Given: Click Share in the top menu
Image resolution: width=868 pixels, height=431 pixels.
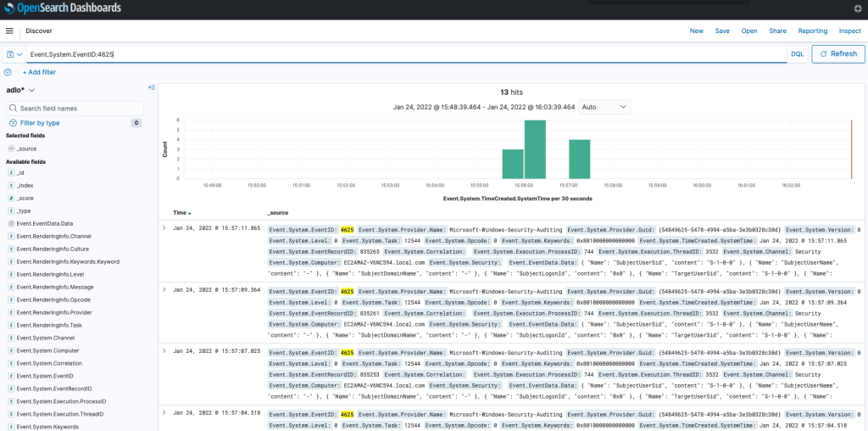Looking at the screenshot, I should click(778, 31).
